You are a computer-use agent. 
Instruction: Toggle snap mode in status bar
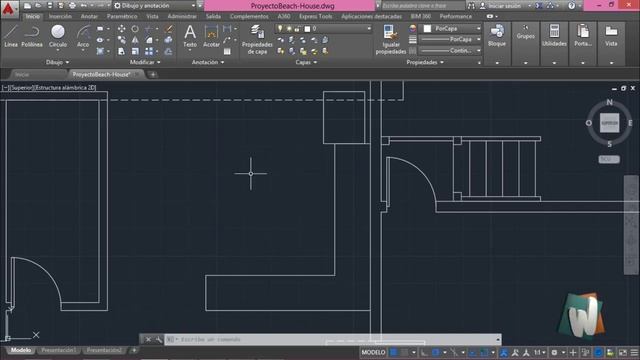click(x=405, y=352)
